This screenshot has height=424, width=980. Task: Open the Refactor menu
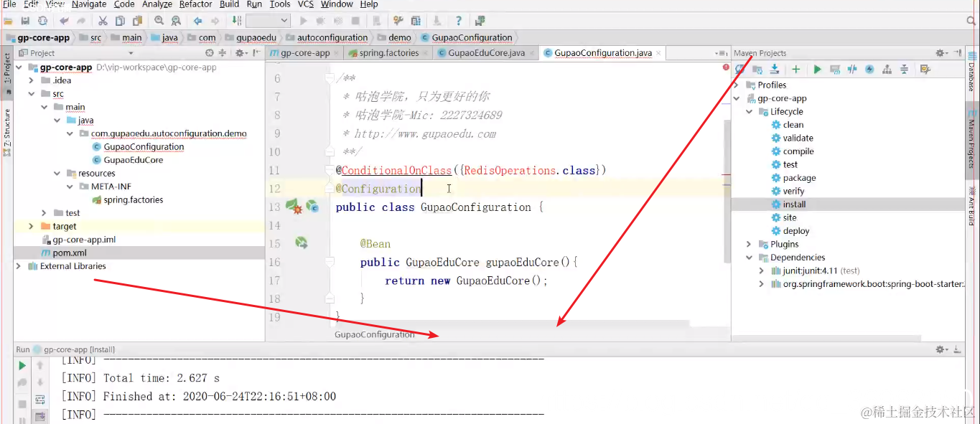coord(196,4)
